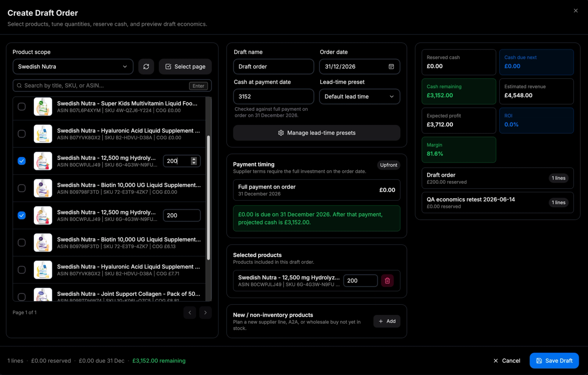This screenshot has height=375, width=588.
Task: Focus the search by title, SKU, or ASIN field
Action: click(112, 86)
